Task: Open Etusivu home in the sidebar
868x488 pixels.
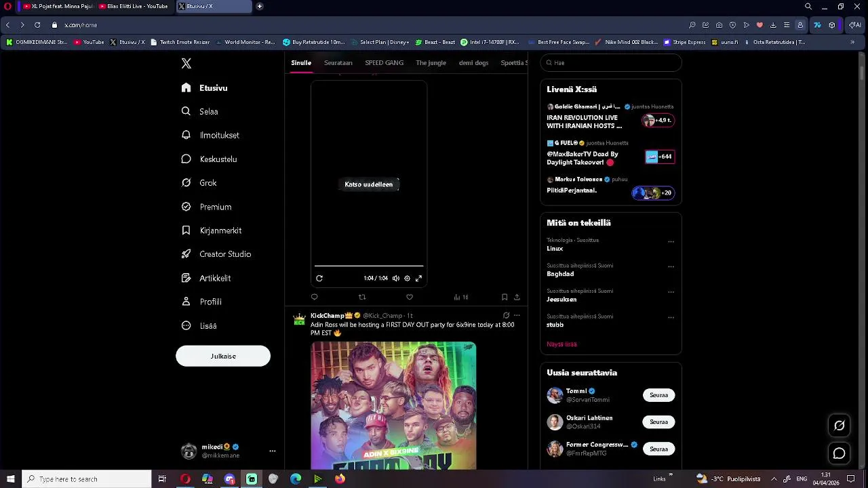Action: (205, 88)
